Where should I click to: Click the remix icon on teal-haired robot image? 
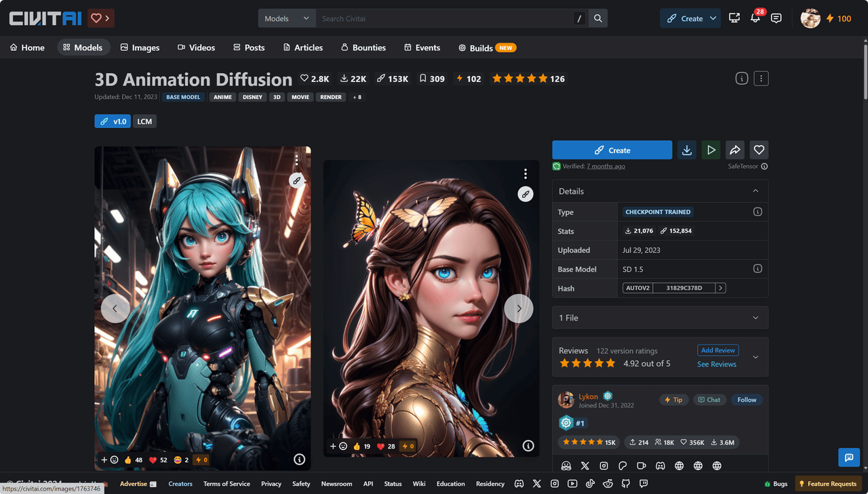point(296,180)
